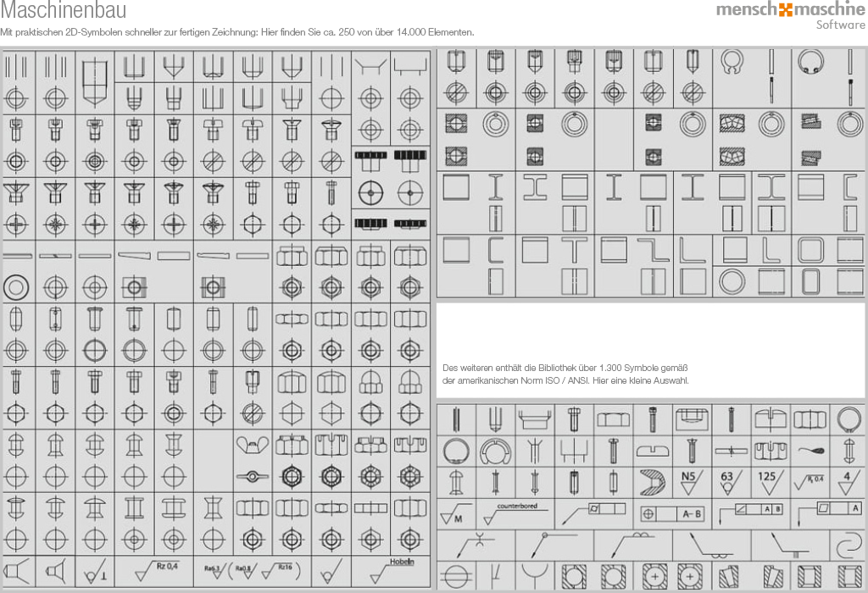Image resolution: width=868 pixels, height=593 pixels.
Task: Select the Z-profile cross-section symbol
Action: point(654,250)
